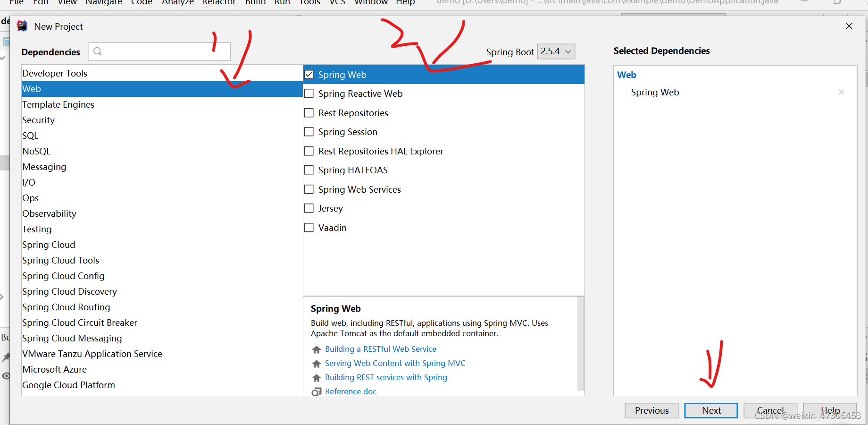This screenshot has width=868, height=425.
Task: Click the home icon beside Building REST services
Action: 317,378
